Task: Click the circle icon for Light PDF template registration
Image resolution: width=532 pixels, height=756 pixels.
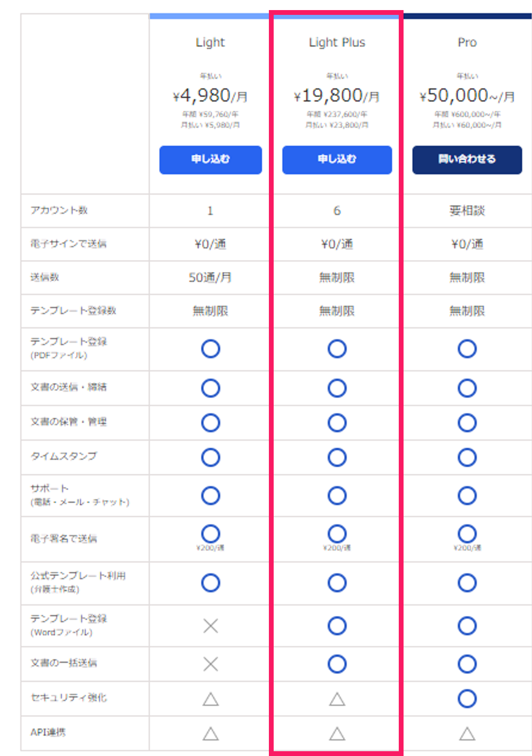Action: (210, 349)
